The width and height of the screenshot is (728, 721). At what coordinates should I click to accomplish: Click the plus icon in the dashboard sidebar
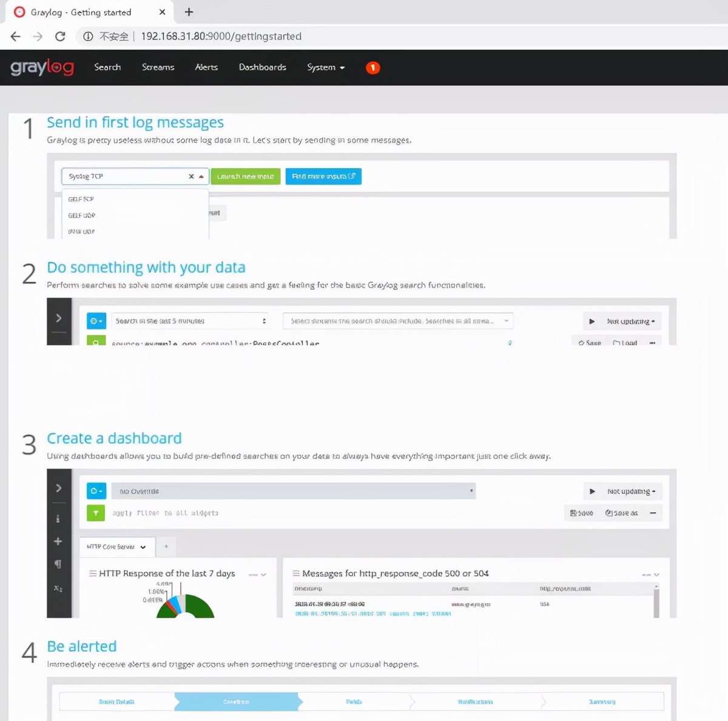[x=58, y=541]
